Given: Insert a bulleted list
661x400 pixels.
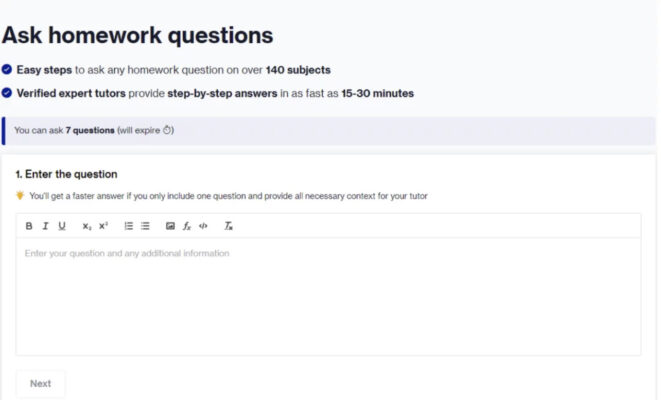Looking at the screenshot, I should click(x=145, y=226).
